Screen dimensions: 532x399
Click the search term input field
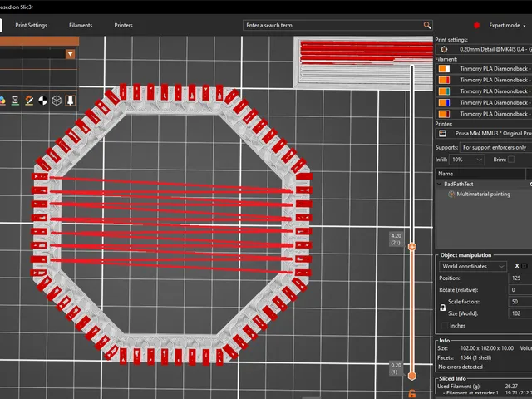point(332,26)
